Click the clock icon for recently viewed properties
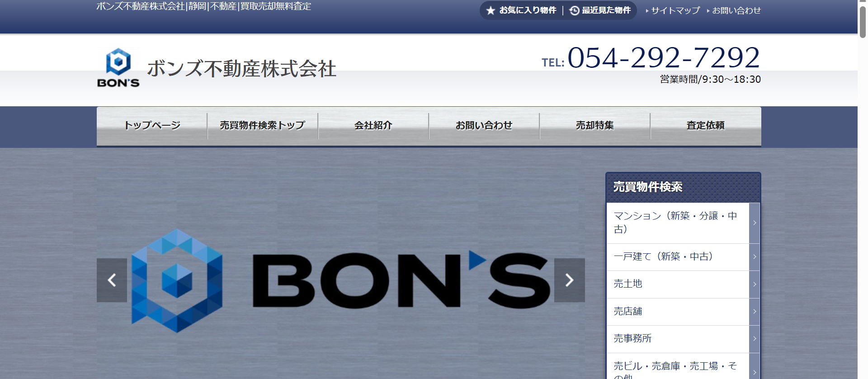Screen dimensions: 868x379 (x=574, y=10)
